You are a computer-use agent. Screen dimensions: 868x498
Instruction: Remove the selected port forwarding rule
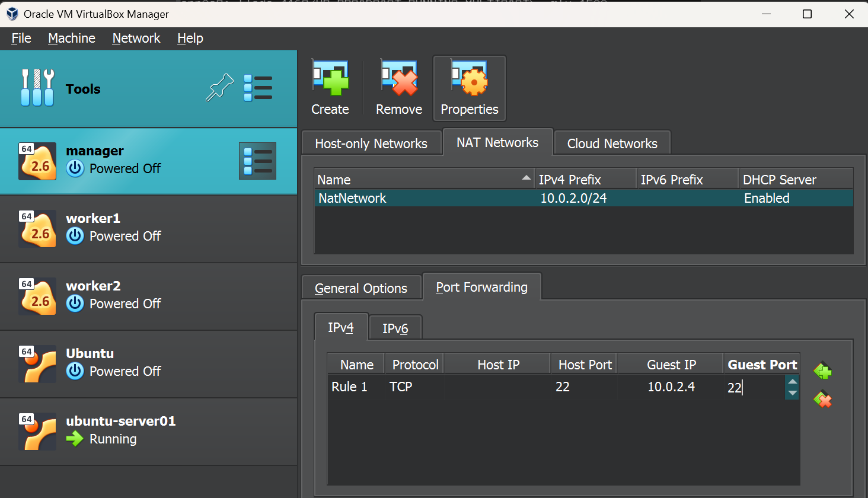[x=822, y=399]
